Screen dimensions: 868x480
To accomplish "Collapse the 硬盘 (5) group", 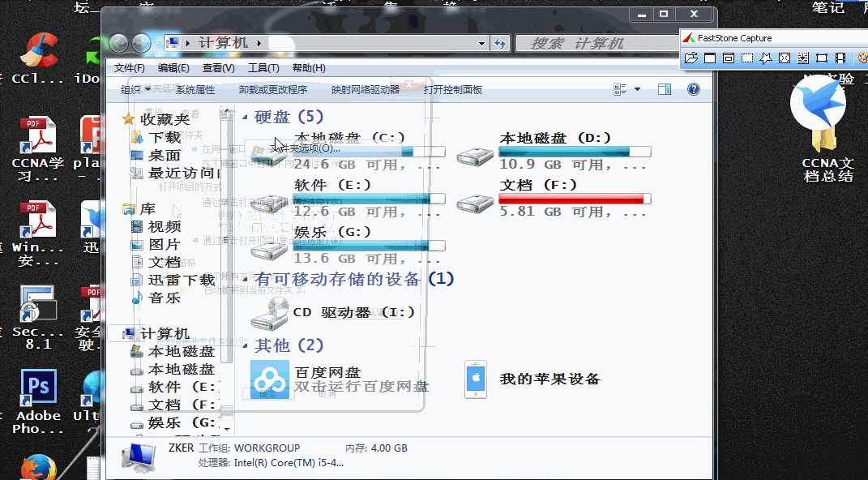I will click(246, 117).
